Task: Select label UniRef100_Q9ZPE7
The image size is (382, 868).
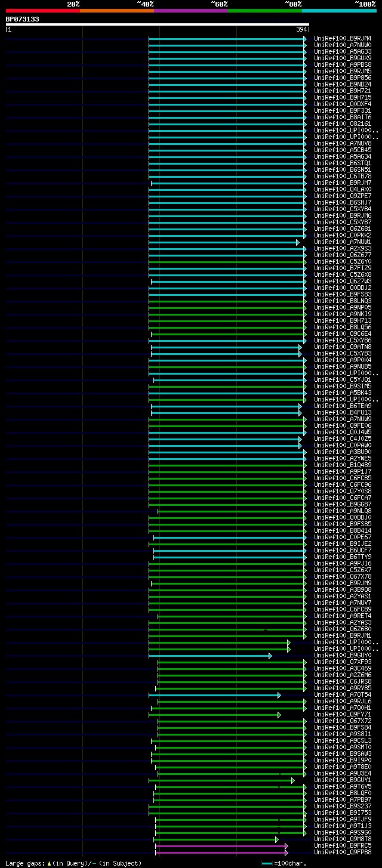Action: 343,196
